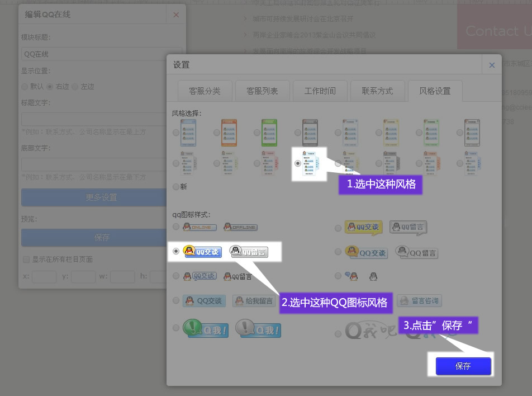Select the orange-framed style thumbnail
532x396 pixels.
(229, 133)
